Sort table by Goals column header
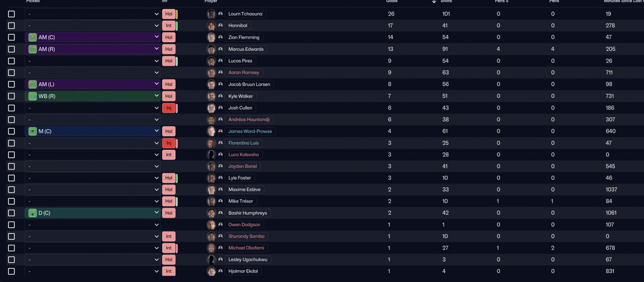644x282 pixels. (x=391, y=2)
